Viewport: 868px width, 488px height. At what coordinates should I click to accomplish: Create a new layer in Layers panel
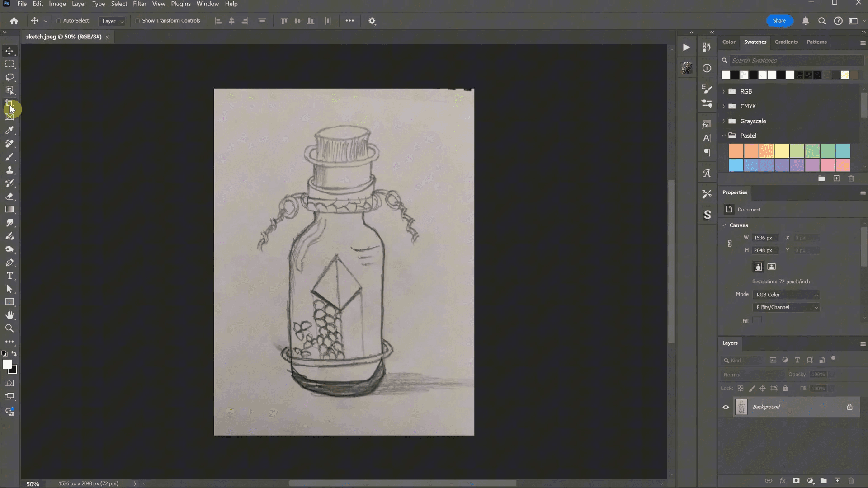point(837,481)
